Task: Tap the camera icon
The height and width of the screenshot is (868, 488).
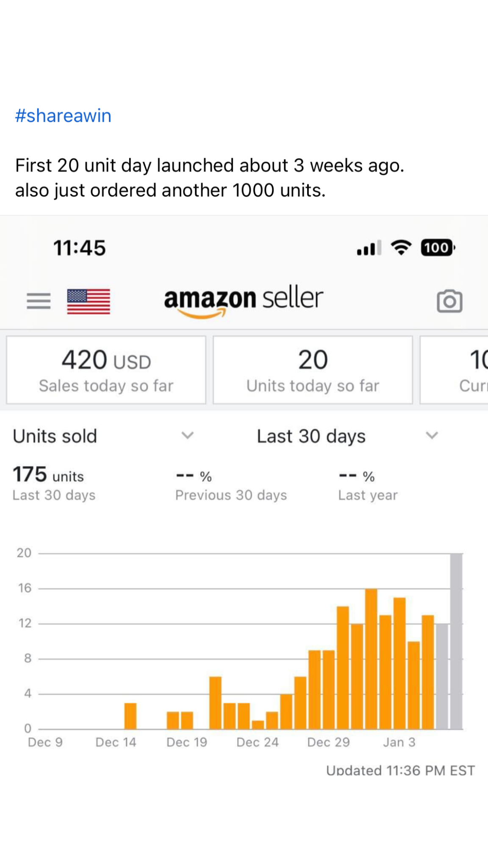Action: 449,301
